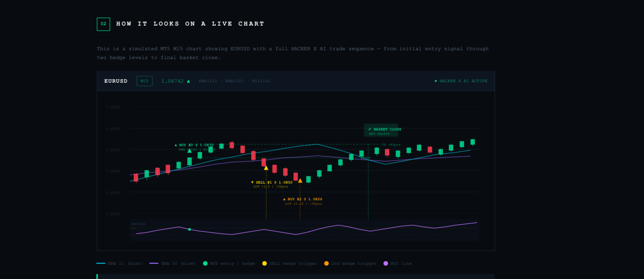This screenshot has width=644, height=279.
Task: Click the 02 section number badge
Action: click(x=103, y=24)
